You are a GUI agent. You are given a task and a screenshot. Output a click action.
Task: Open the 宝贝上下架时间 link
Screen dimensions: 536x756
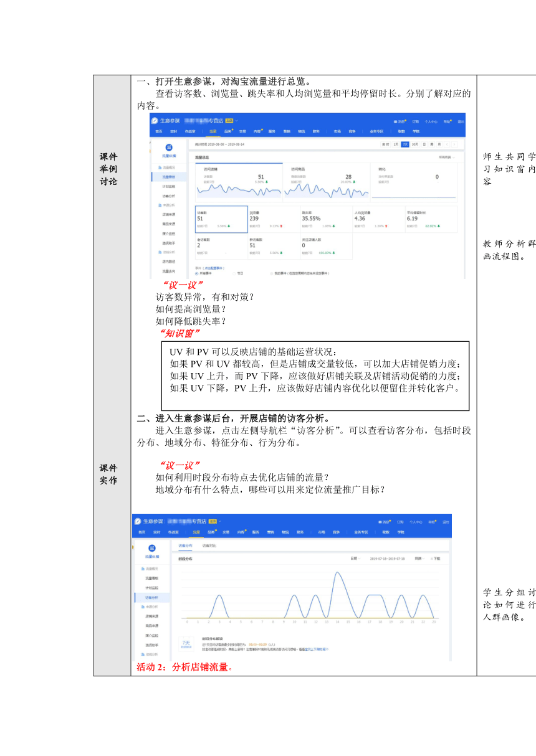click(316, 650)
